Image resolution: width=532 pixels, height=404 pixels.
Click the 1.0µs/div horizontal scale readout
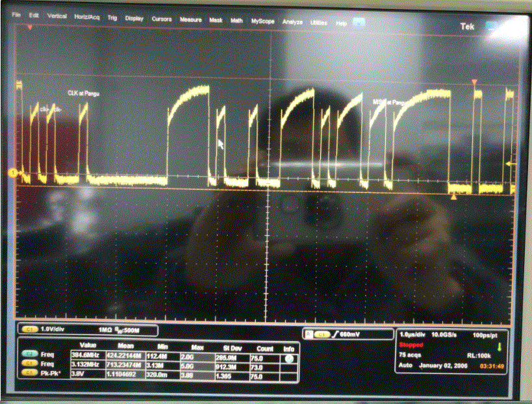click(x=412, y=335)
